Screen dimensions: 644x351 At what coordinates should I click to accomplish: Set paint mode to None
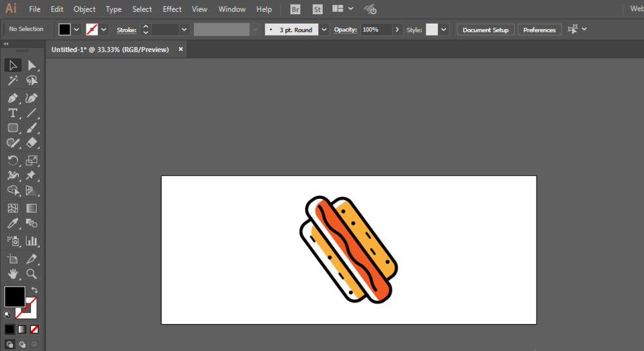pos(35,329)
